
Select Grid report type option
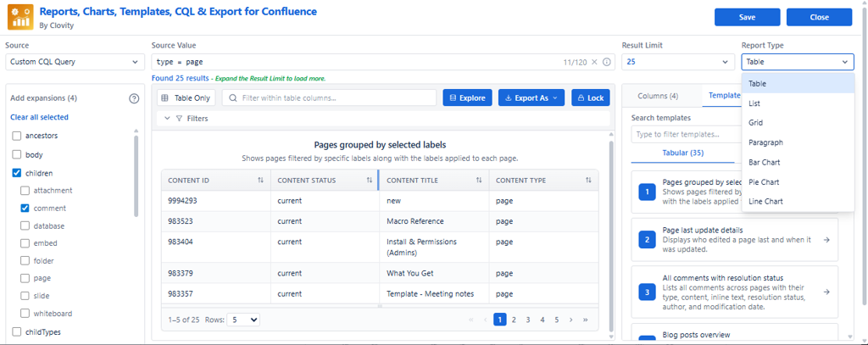coord(798,123)
